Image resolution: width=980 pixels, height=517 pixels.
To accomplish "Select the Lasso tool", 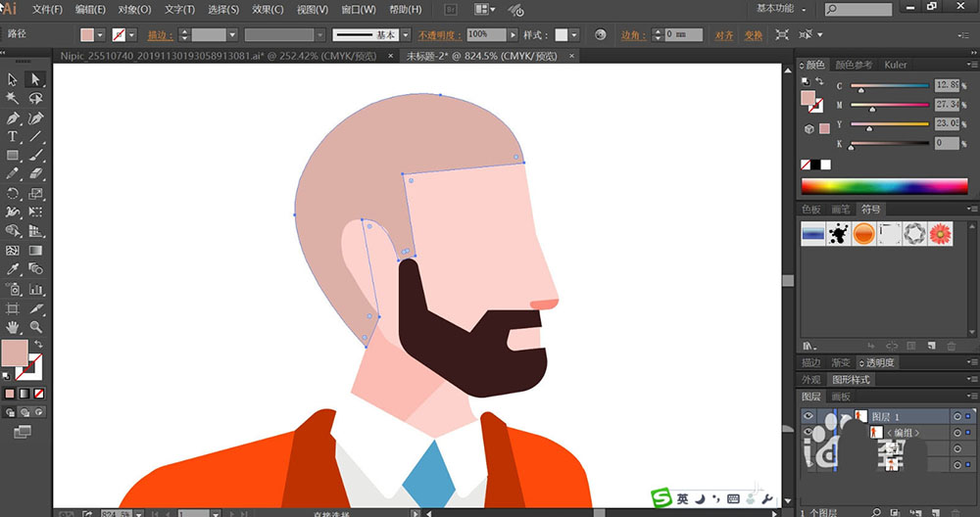I will click(35, 98).
